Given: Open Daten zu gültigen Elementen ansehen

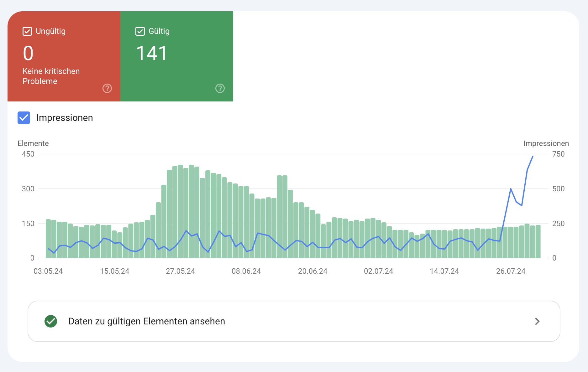Looking at the screenshot, I should [147, 321].
